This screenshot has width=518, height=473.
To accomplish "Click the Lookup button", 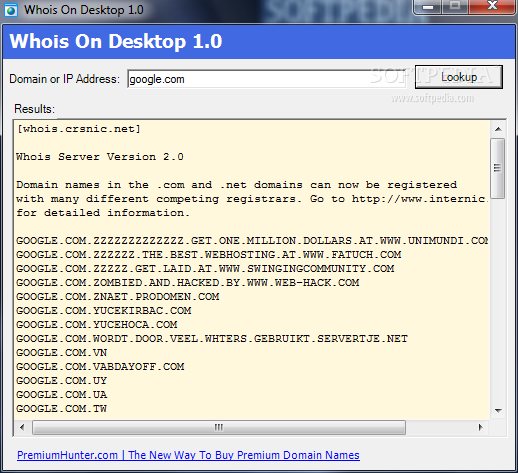I will tap(459, 77).
